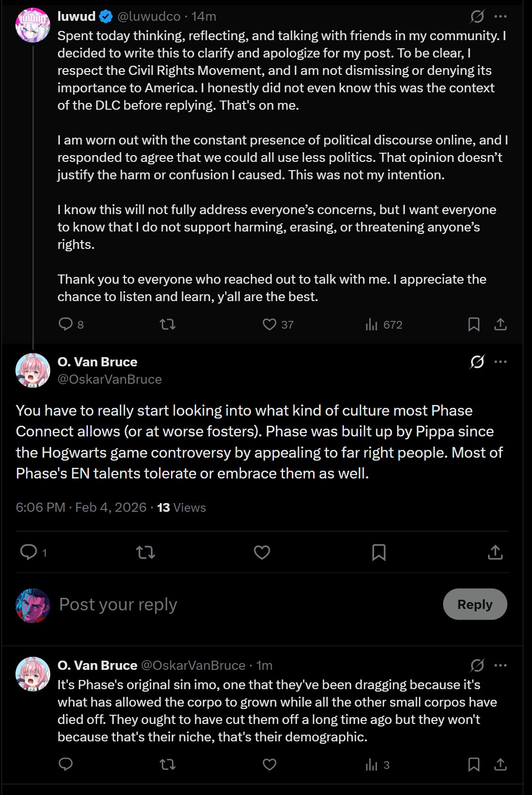Repost the main O. Van Bruce tweet
Image resolution: width=532 pixels, height=795 pixels.
pyautogui.click(x=145, y=552)
